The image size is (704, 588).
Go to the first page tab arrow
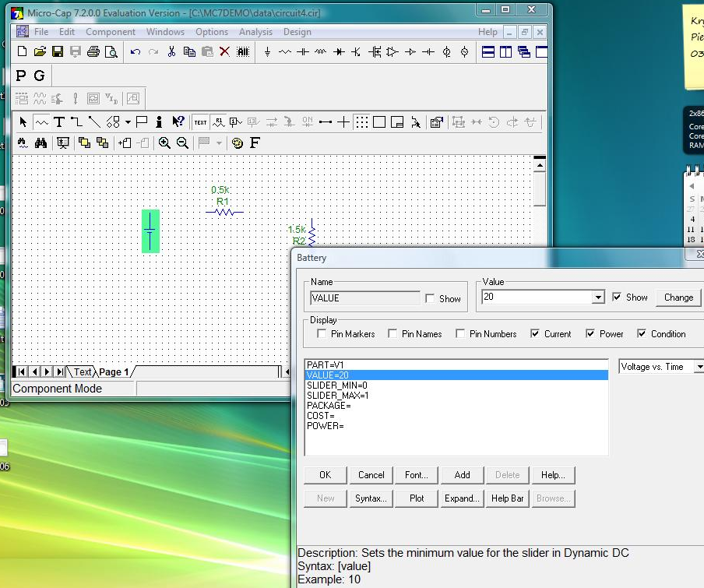pyautogui.click(x=21, y=371)
